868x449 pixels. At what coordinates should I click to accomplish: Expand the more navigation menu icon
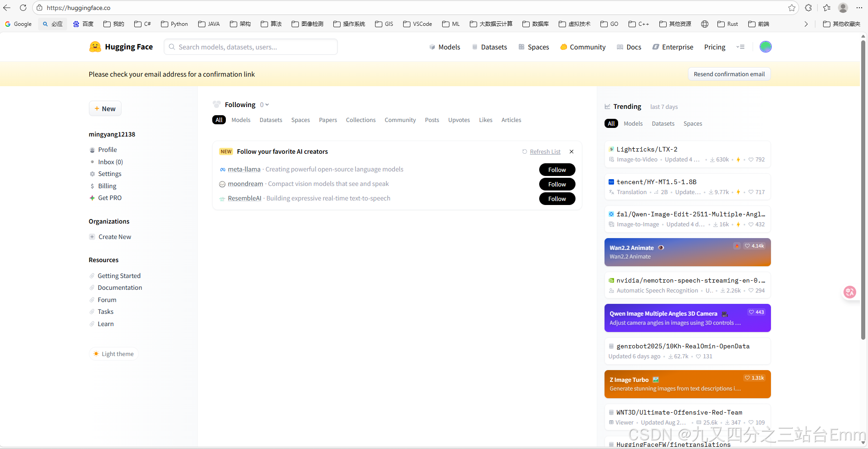741,47
